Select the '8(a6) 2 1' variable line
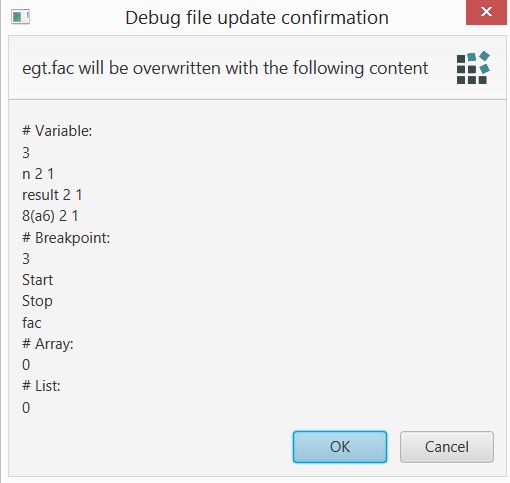510x483 pixels. [50, 216]
